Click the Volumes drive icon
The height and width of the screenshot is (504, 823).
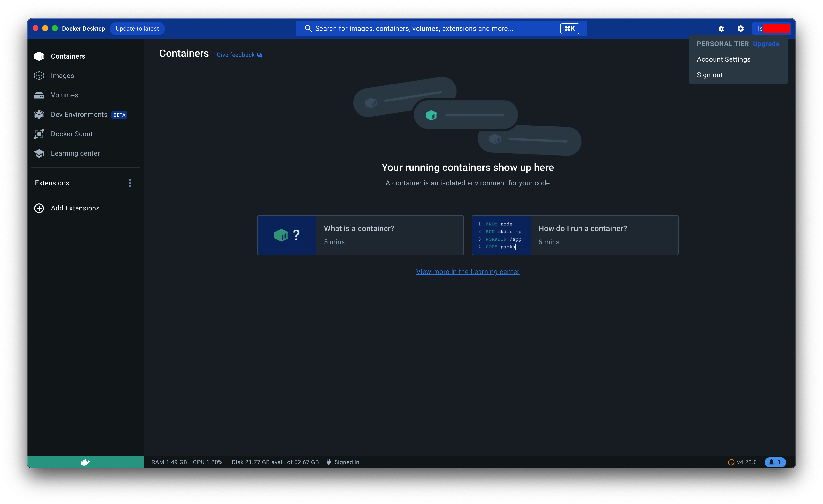pos(39,95)
